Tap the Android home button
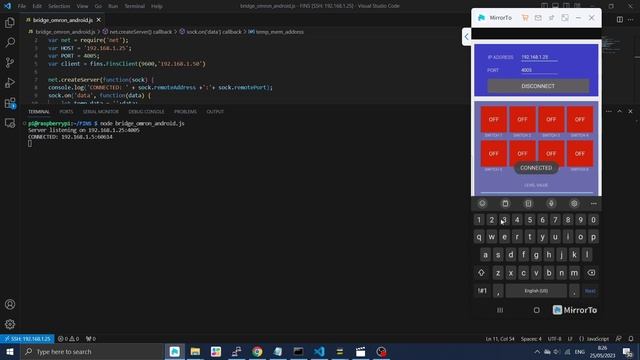The image size is (640, 360). tap(536, 310)
